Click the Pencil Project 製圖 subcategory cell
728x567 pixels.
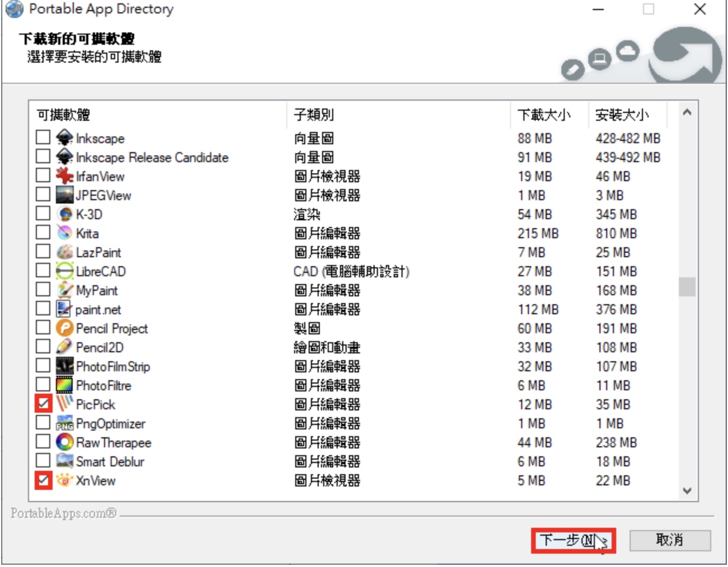tap(307, 328)
